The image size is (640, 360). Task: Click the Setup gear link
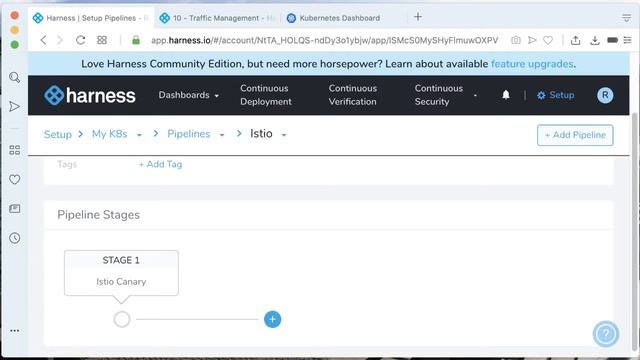(556, 95)
